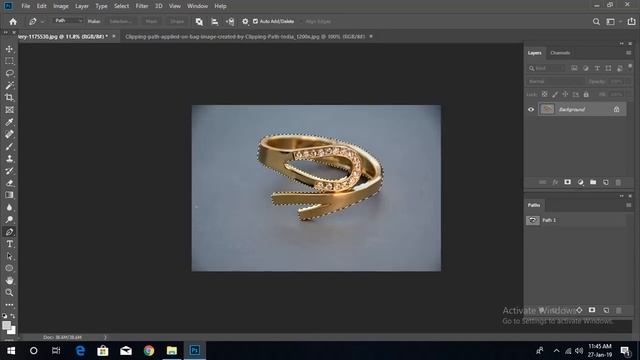The image size is (640, 360).
Task: Select the Clone Stamp tool
Action: (x=9, y=158)
